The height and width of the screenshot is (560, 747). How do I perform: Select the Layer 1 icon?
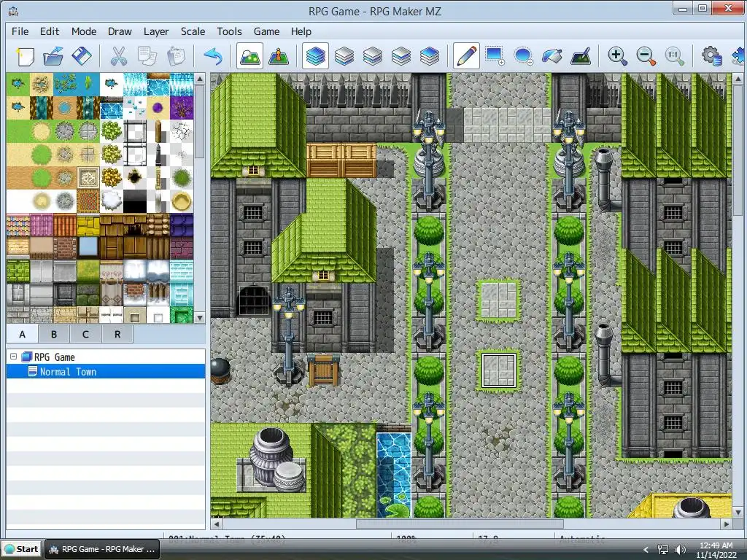(x=344, y=56)
